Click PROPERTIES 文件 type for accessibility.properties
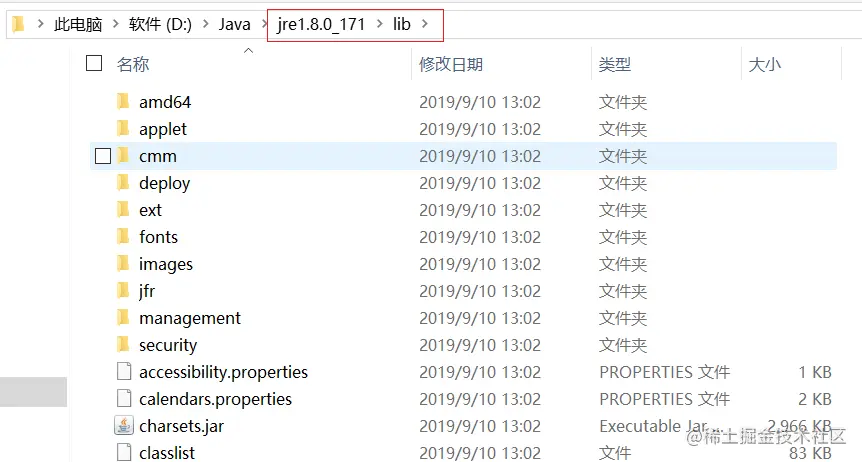This screenshot has height=462, width=862. [x=664, y=372]
